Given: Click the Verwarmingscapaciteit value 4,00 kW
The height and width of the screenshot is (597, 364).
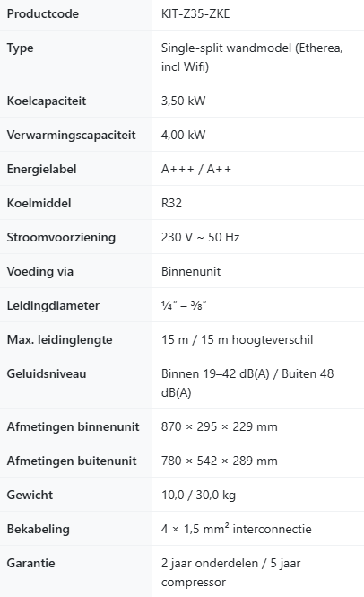Looking at the screenshot, I should [x=183, y=135].
